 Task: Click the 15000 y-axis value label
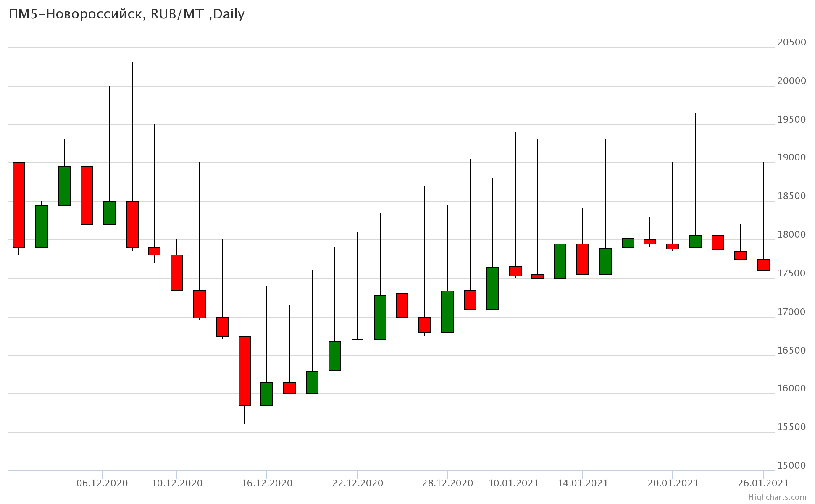[791, 465]
